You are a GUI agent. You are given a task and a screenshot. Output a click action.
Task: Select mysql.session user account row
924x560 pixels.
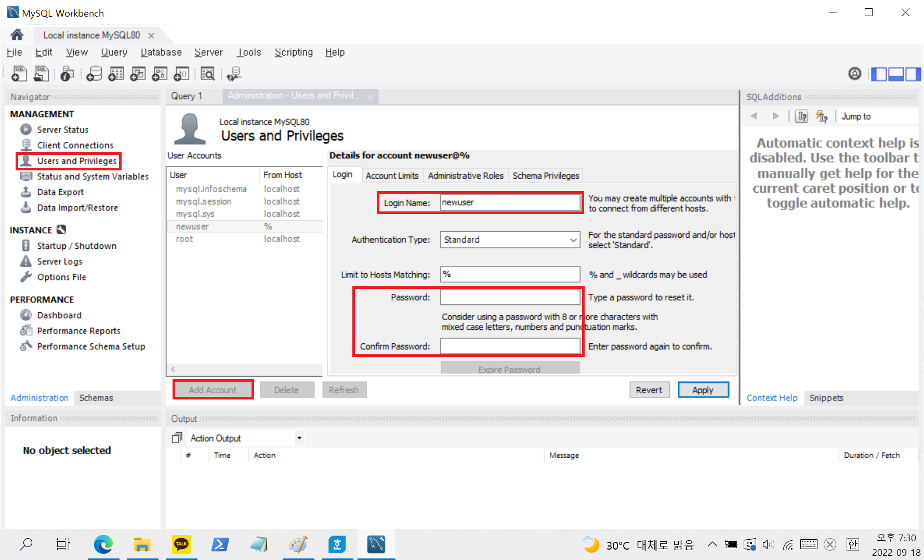pyautogui.click(x=244, y=202)
